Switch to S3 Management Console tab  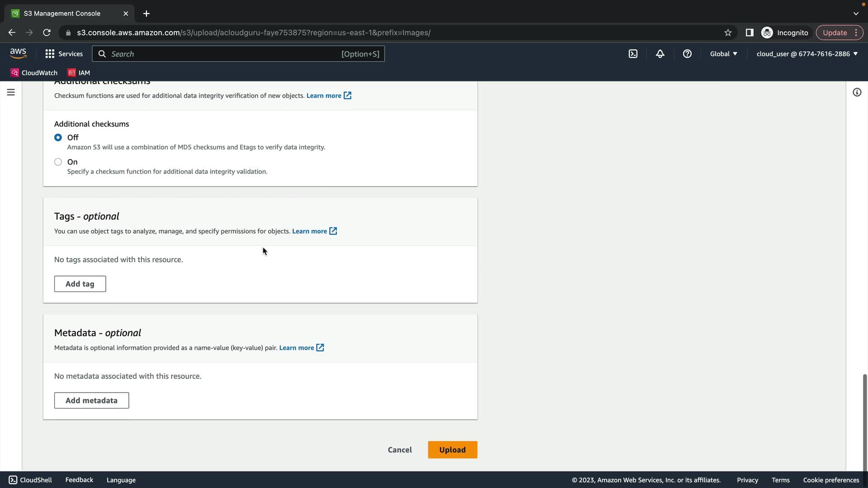pos(62,14)
